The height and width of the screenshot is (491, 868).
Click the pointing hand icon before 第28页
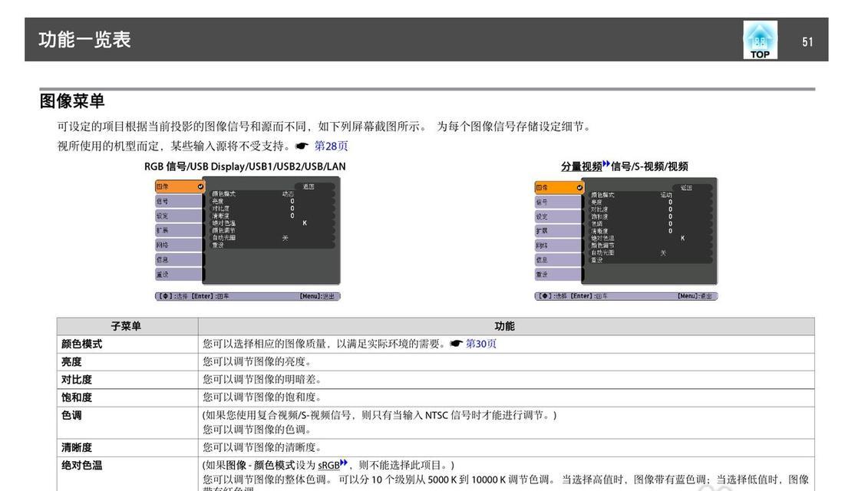[302, 146]
